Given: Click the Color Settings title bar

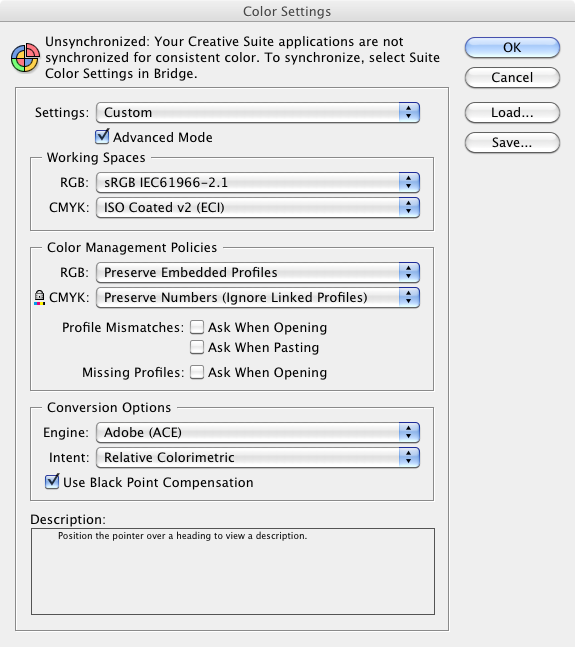Looking at the screenshot, I should 287,11.
